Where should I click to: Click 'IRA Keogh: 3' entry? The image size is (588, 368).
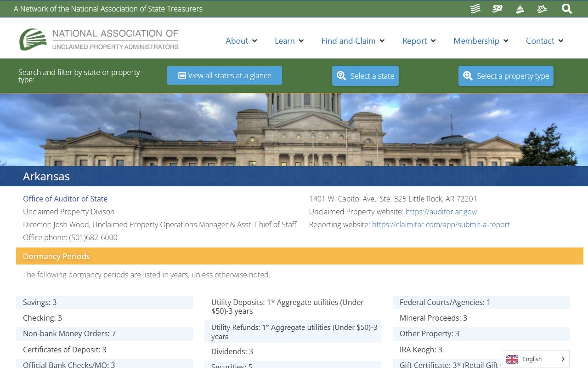481,350
